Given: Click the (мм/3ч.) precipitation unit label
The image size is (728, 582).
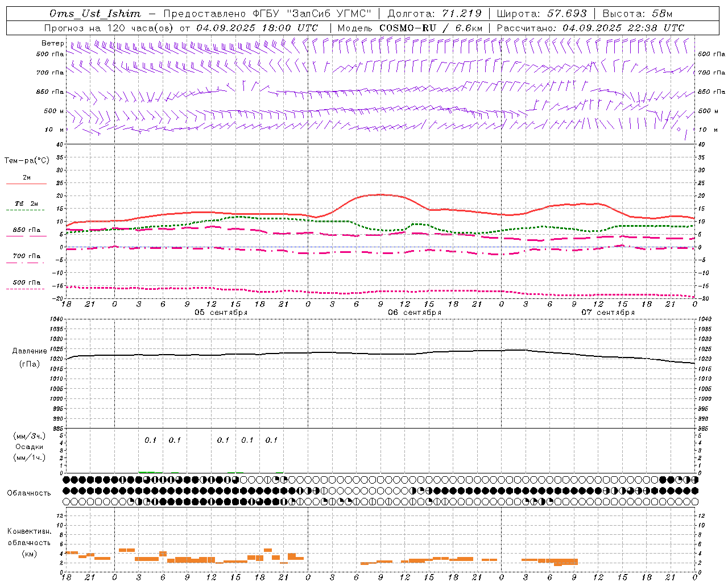Looking at the screenshot, I should (x=29, y=436).
